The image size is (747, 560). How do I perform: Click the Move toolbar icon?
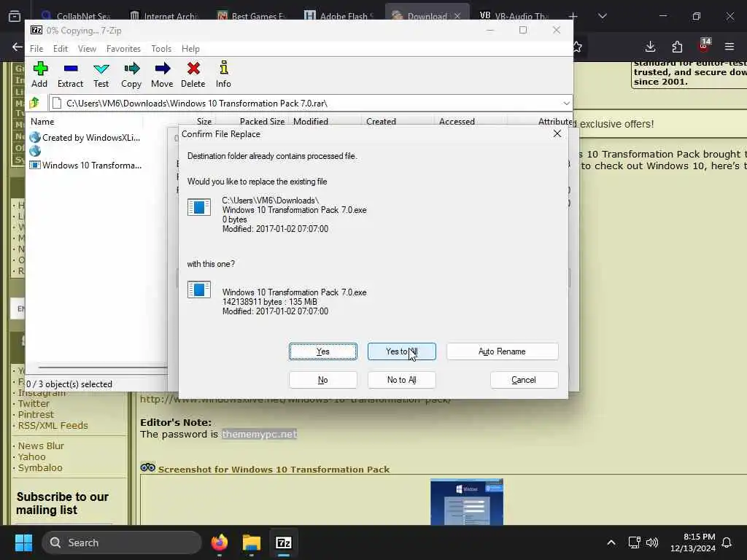pos(162,74)
